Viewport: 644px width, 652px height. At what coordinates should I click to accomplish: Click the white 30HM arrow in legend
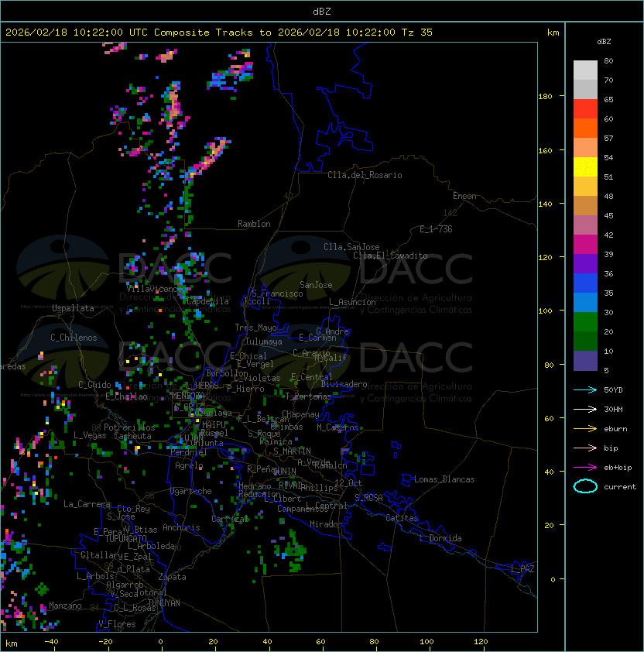click(x=585, y=409)
